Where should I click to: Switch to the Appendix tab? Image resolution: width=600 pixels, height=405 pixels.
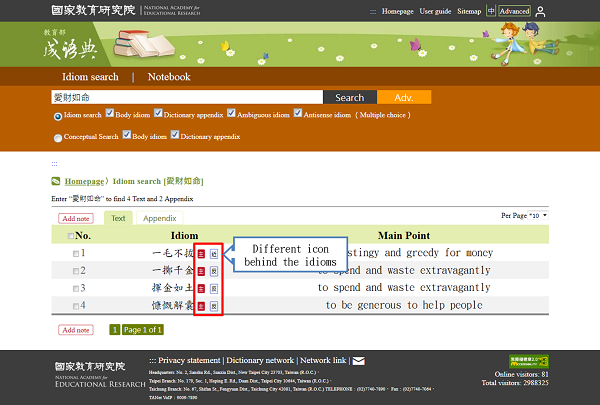tap(159, 217)
